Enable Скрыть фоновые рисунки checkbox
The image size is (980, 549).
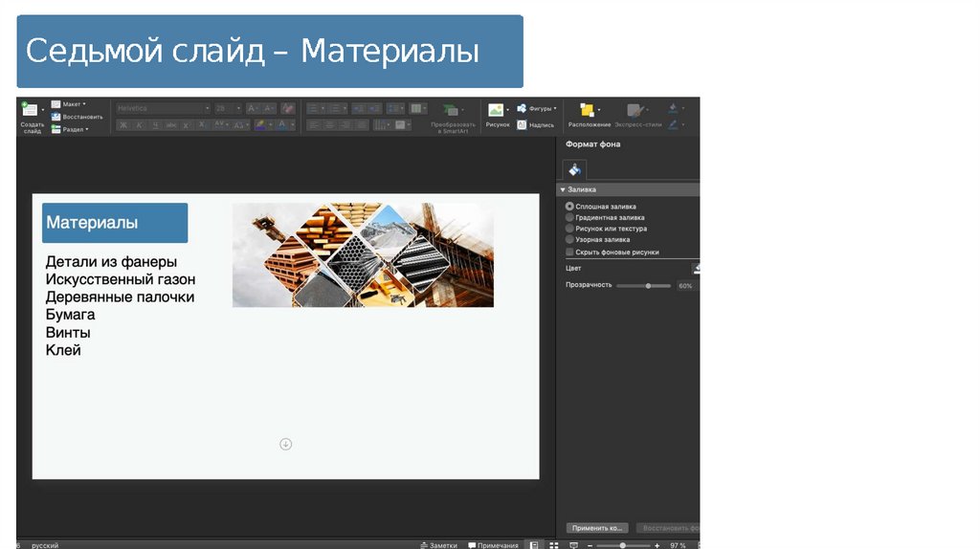tap(570, 253)
